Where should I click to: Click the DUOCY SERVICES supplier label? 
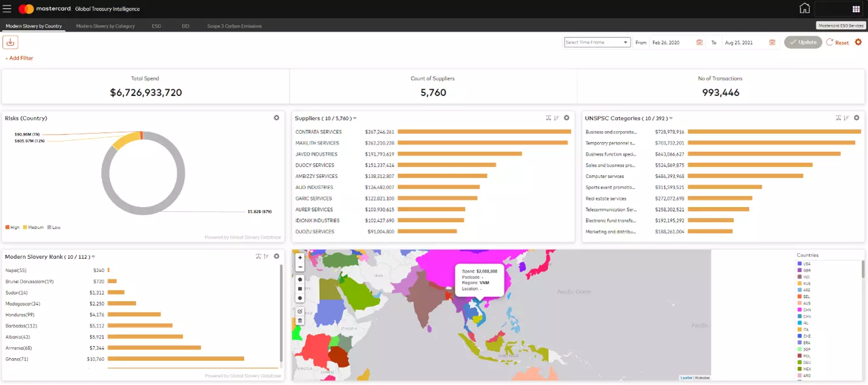point(315,165)
